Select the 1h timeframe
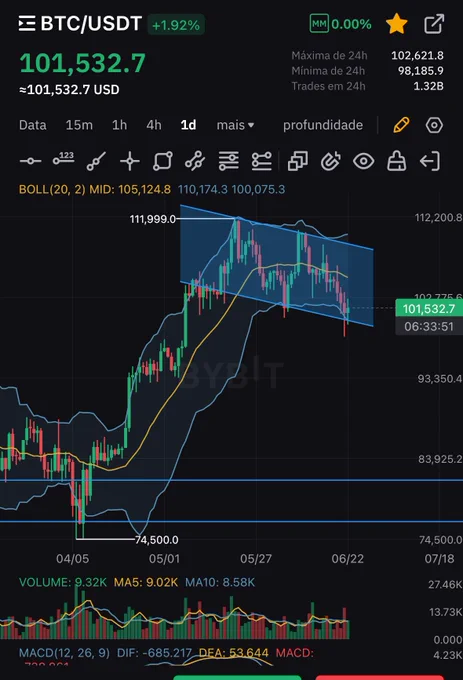This screenshot has width=463, height=680. [119, 125]
